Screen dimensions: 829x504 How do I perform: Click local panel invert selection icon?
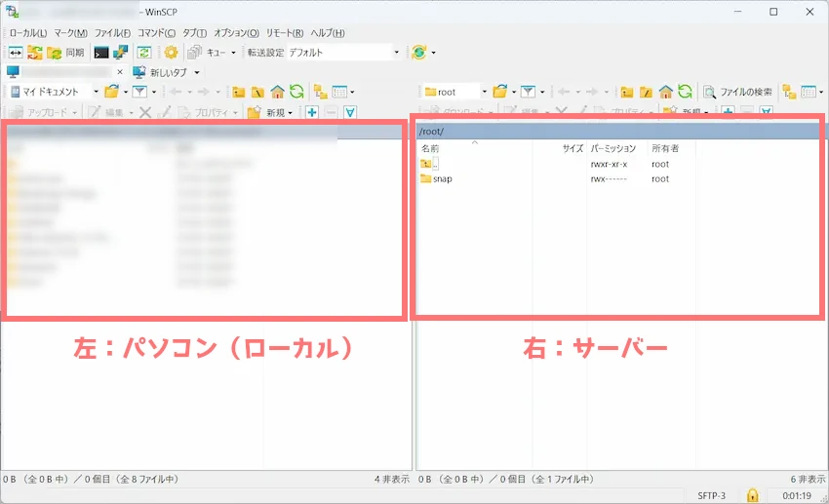pos(350,112)
